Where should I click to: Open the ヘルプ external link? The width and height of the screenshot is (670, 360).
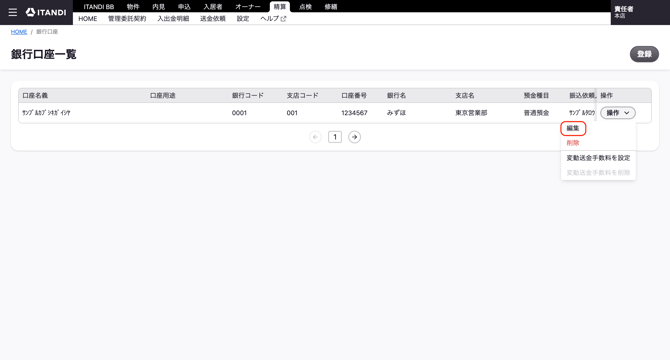(273, 19)
